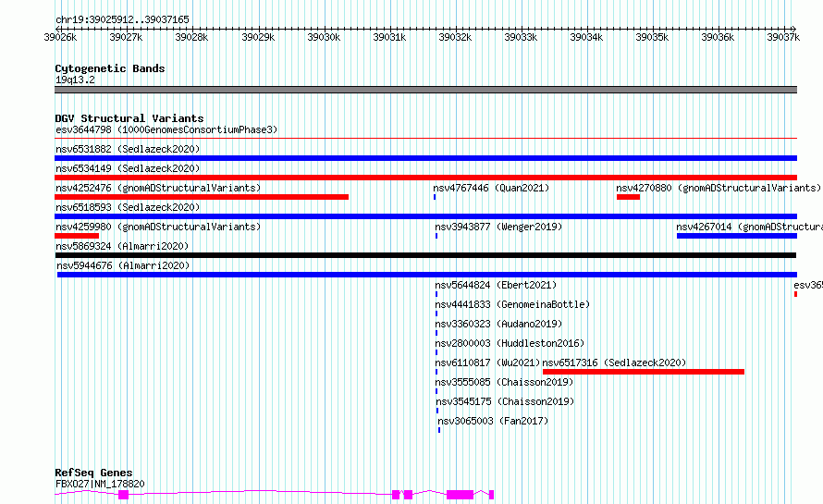Select the nsv5944676 blue variant bar
Viewport: 823px width, 504px height.
(427, 275)
